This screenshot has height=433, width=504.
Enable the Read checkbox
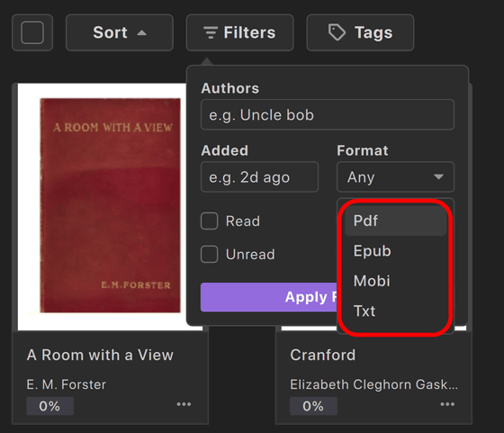(209, 221)
